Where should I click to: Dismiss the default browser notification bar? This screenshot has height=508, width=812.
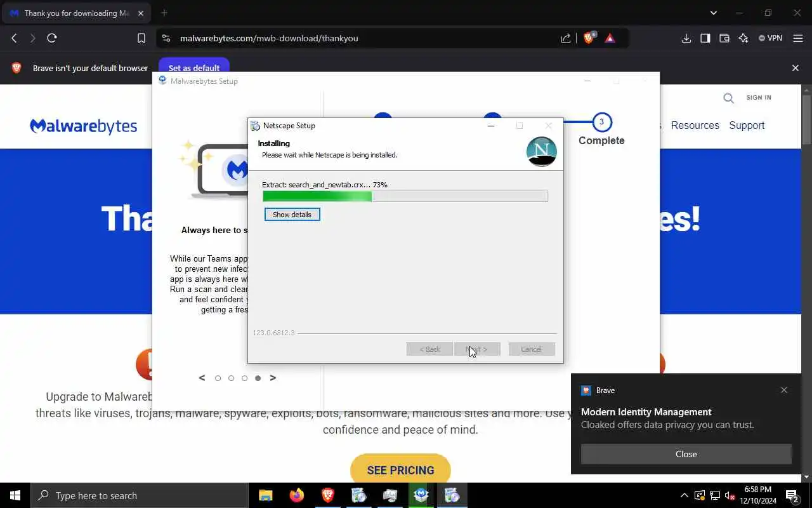point(796,68)
